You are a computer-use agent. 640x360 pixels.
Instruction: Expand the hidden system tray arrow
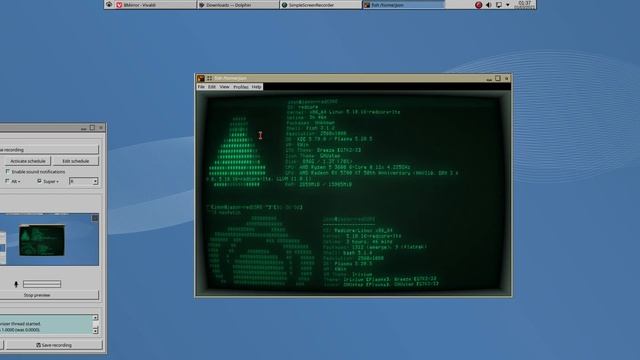click(508, 5)
